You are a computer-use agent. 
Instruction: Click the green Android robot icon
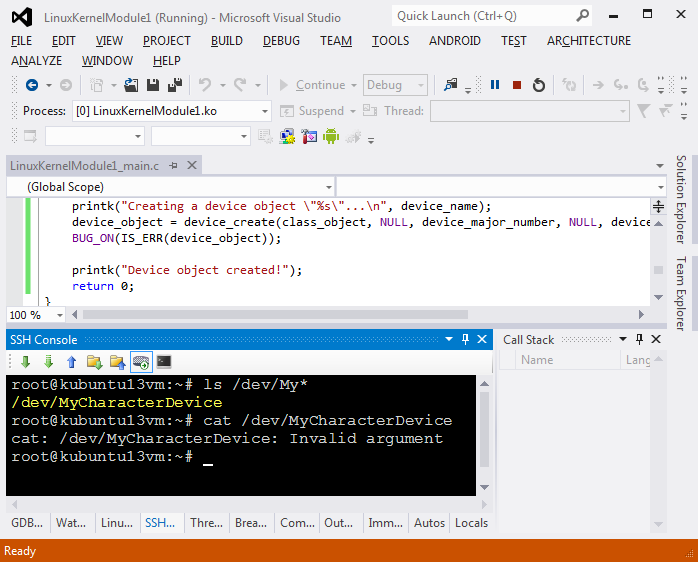pos(331,136)
